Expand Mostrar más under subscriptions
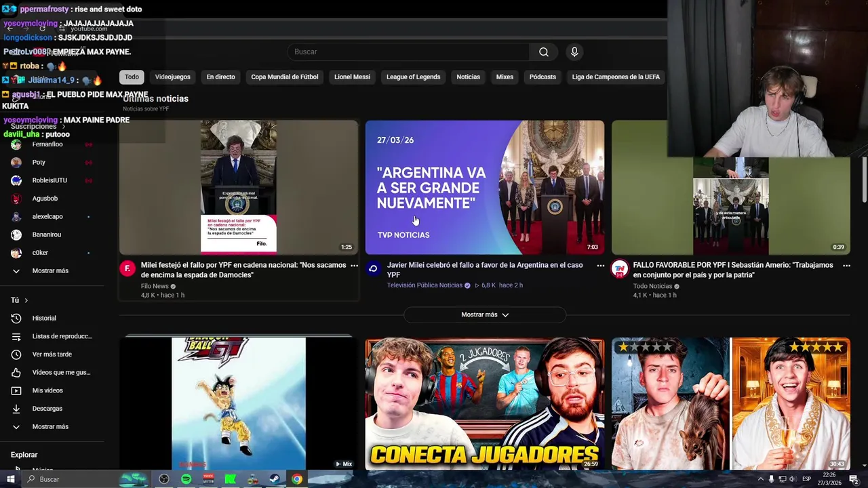The width and height of the screenshot is (868, 488). click(53, 270)
